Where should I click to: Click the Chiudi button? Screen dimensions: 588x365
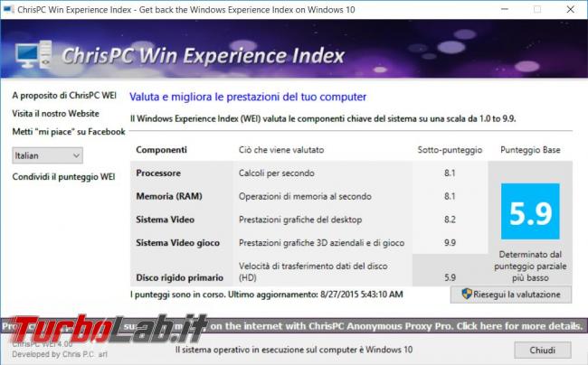point(542,350)
